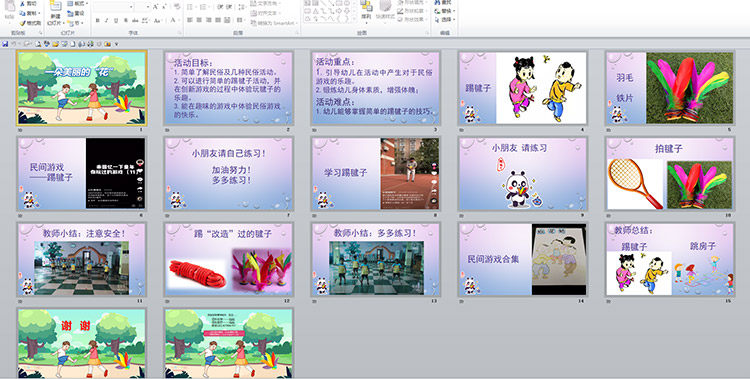The height and width of the screenshot is (379, 750).
Task: Select slide 15 thumbnail 教师总结
Action: coord(670,259)
